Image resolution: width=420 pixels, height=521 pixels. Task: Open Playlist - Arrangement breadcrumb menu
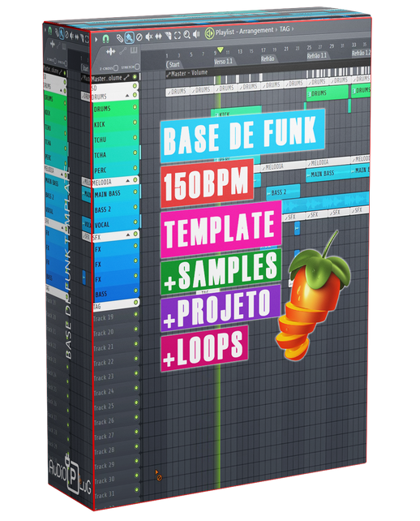[244, 31]
